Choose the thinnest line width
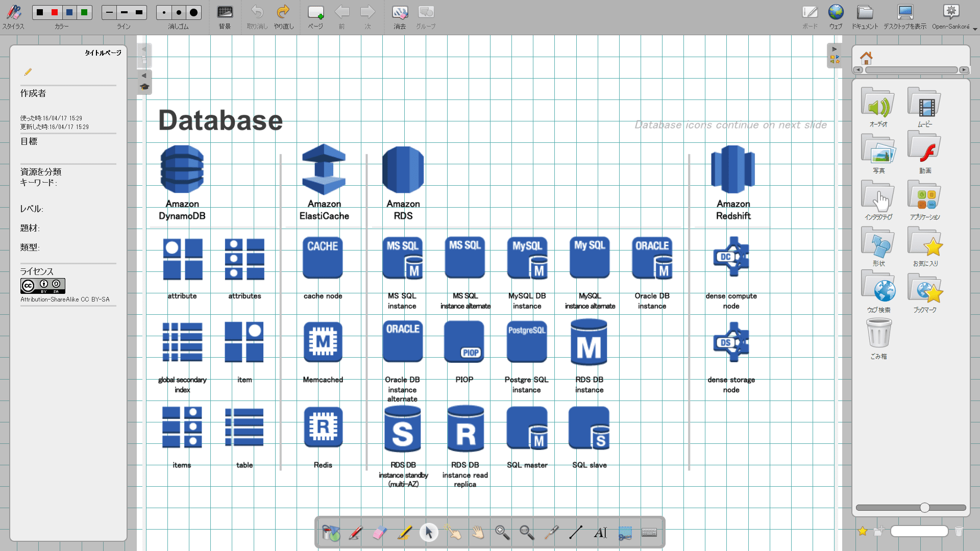Image resolution: width=980 pixels, height=551 pixels. click(109, 12)
